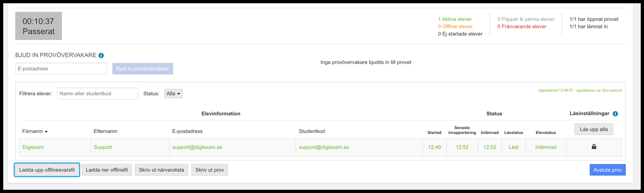Sort by Förnamn column arrow
This screenshot has height=193, width=644.
pyautogui.click(x=46, y=132)
